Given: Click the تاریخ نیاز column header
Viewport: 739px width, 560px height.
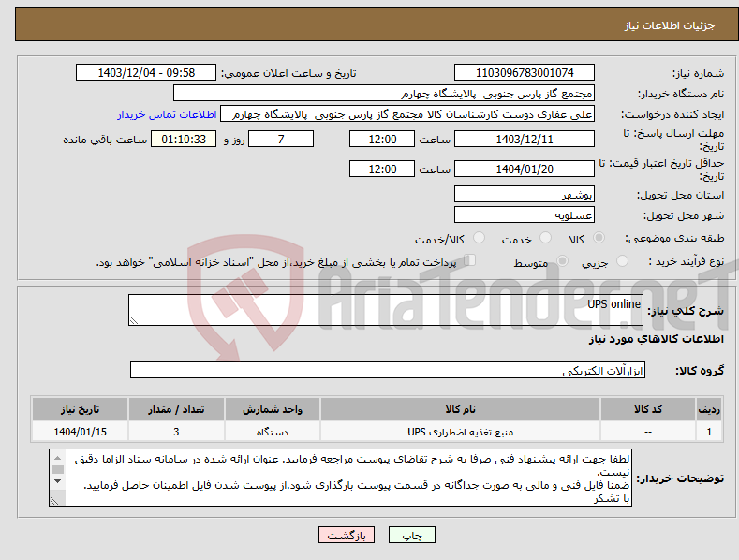Looking at the screenshot, I should point(80,409).
